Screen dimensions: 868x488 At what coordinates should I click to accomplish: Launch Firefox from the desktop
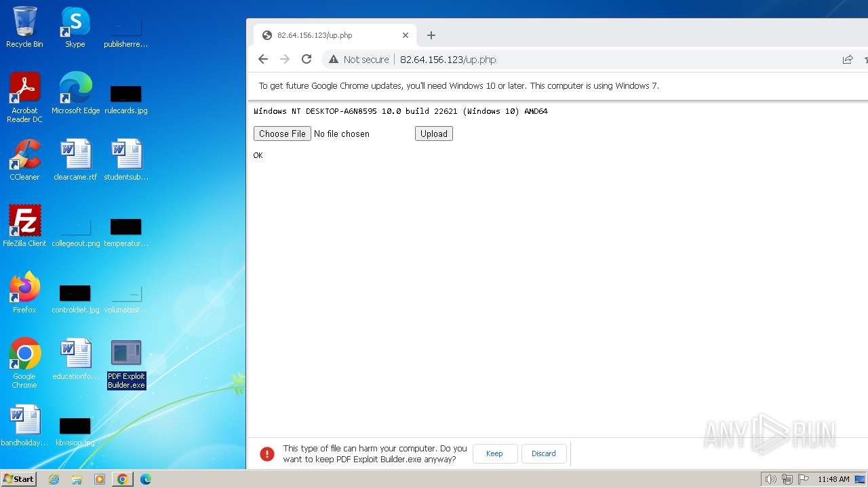[24, 292]
